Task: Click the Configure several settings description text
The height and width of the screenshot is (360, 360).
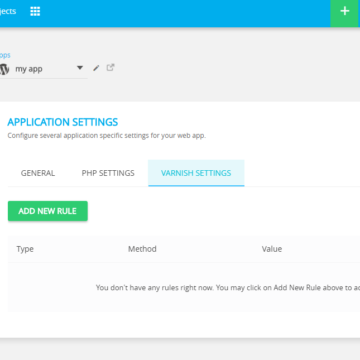Action: (107, 136)
